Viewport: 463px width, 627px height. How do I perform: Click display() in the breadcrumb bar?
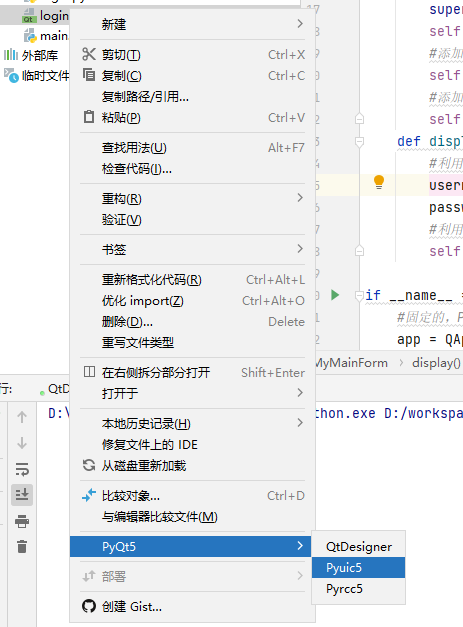(436, 363)
